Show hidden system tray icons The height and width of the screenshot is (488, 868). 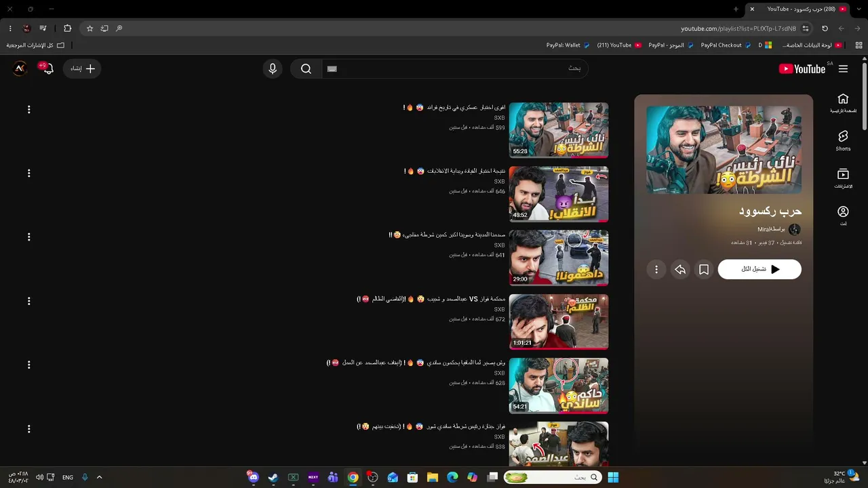[99, 477]
